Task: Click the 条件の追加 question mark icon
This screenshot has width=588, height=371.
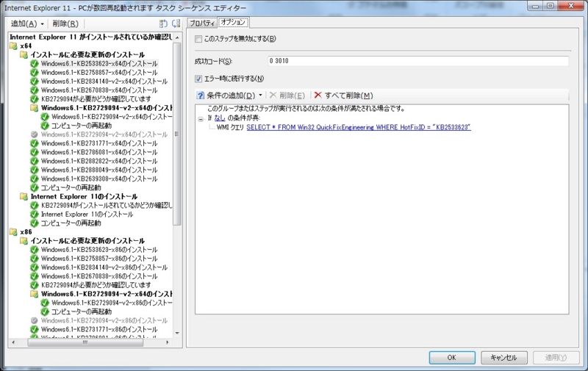Action: pyautogui.click(x=201, y=96)
